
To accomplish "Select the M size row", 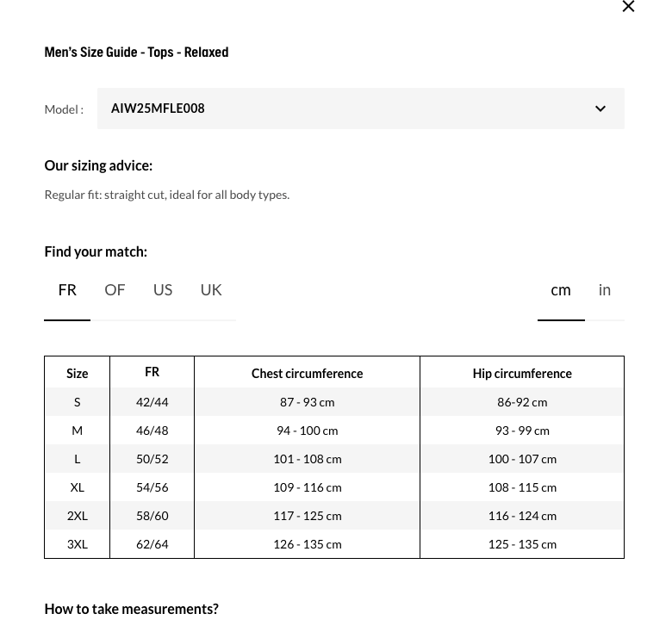I will coord(77,431).
